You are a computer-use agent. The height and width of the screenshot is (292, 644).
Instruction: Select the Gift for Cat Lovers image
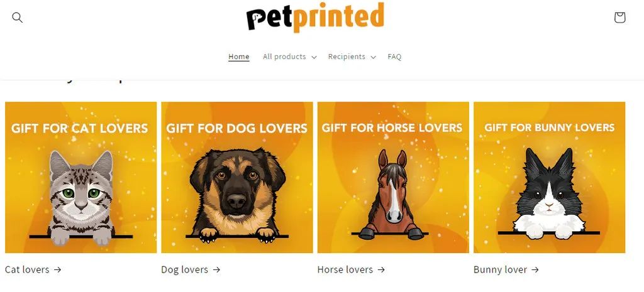80,177
